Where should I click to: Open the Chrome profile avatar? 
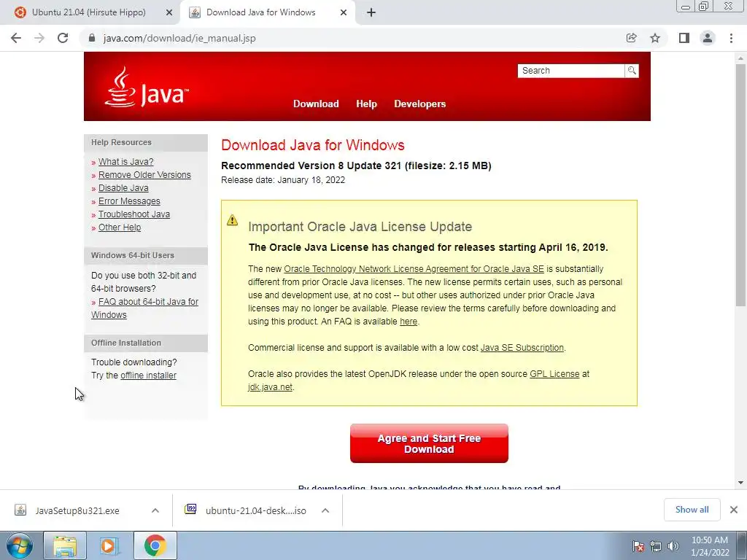708,38
